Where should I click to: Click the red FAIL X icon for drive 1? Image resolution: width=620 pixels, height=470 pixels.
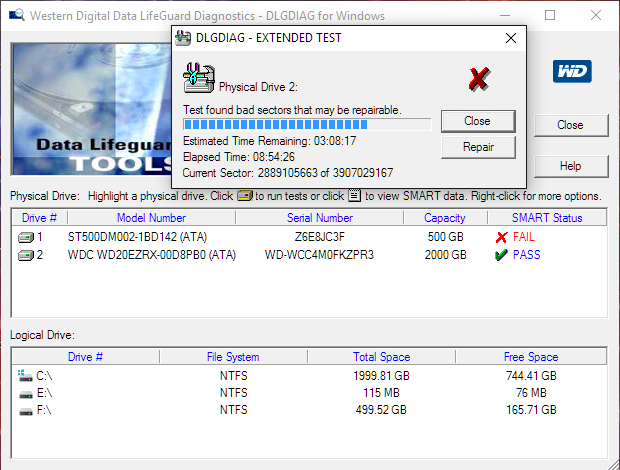[x=501, y=237]
